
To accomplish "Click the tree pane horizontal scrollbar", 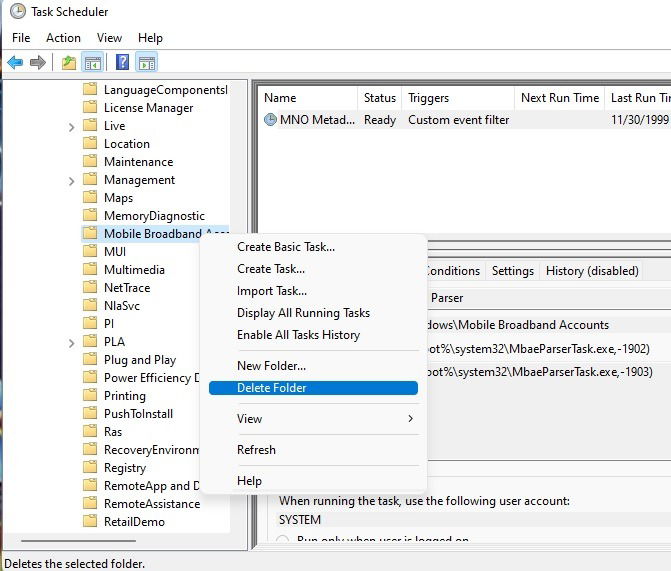I will click(79, 541).
